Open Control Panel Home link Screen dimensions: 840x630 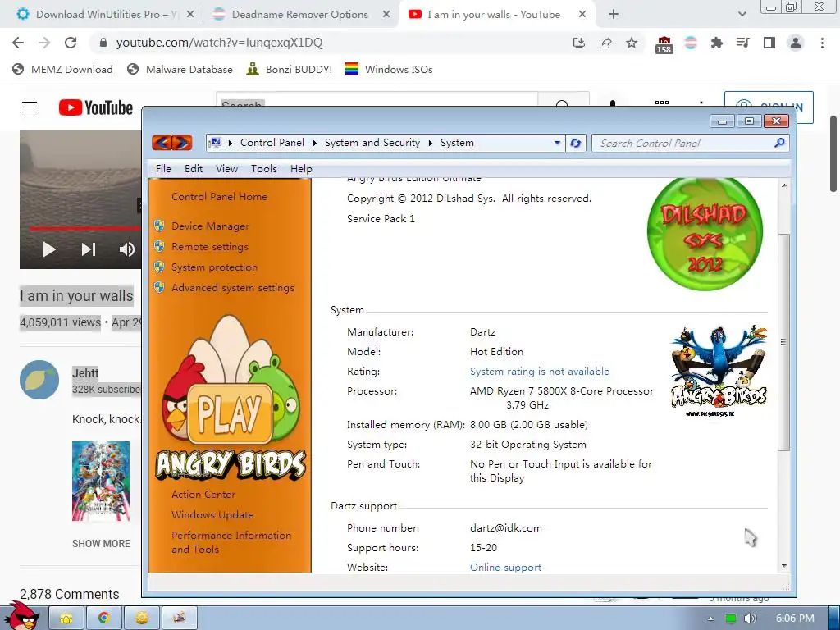[x=219, y=197]
